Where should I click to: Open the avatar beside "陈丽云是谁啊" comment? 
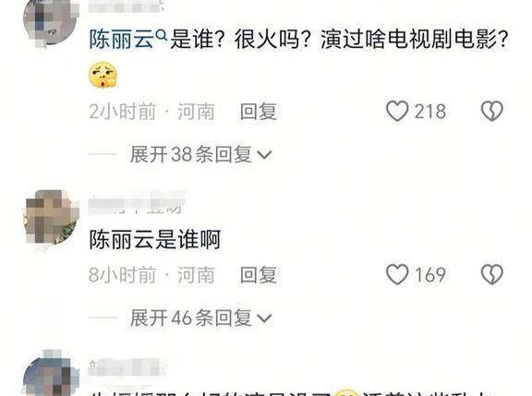click(x=52, y=218)
